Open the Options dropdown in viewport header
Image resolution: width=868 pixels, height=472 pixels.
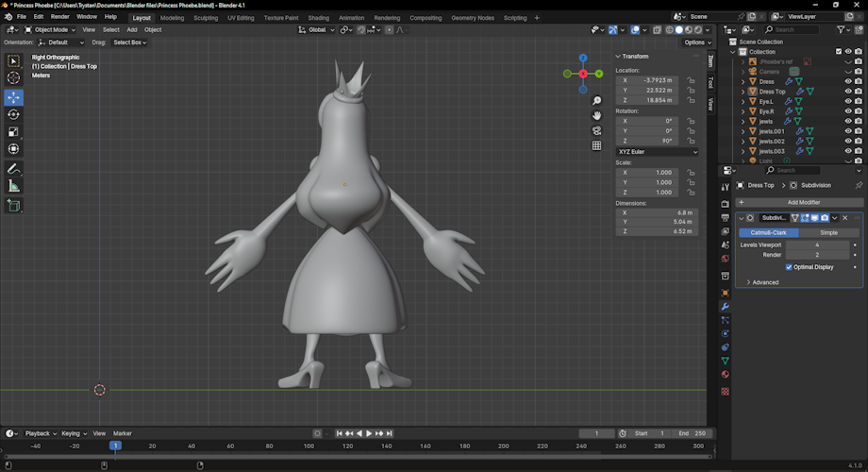click(697, 42)
